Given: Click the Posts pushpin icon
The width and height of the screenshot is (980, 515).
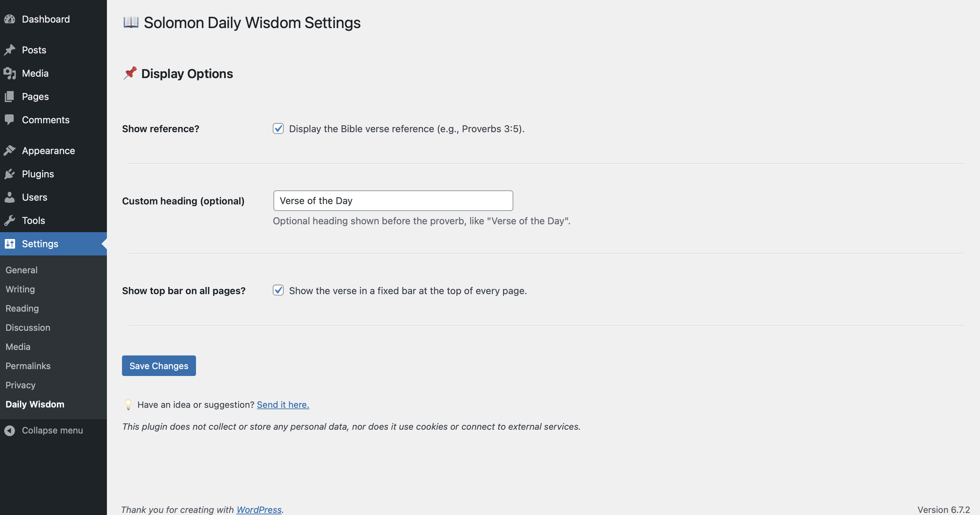Looking at the screenshot, I should (x=10, y=50).
